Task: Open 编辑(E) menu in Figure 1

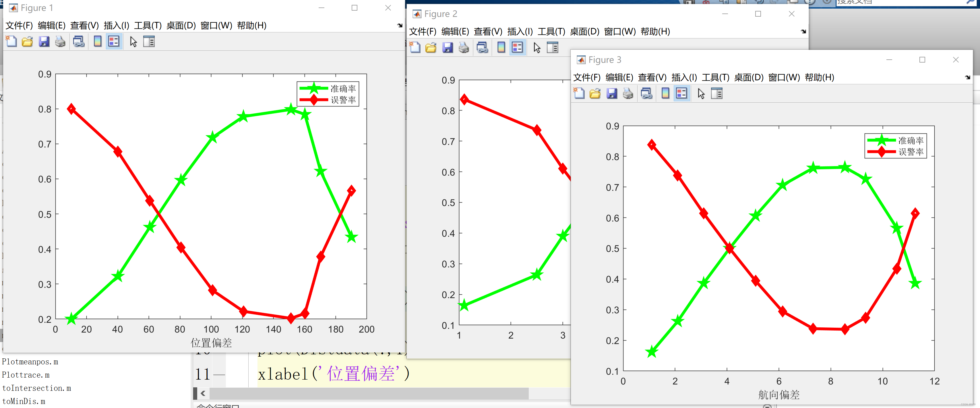Action: pos(52,26)
